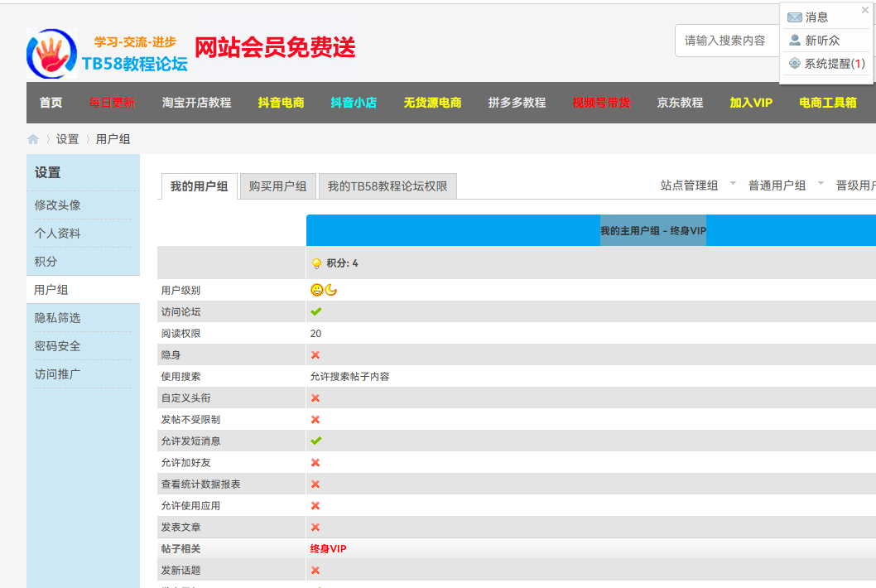This screenshot has width=876, height=588.
Task: Close the notification popup
Action: coord(865,10)
